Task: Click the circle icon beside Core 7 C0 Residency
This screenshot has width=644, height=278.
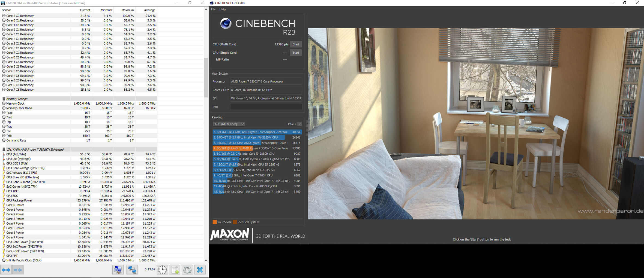Action: pos(4,16)
